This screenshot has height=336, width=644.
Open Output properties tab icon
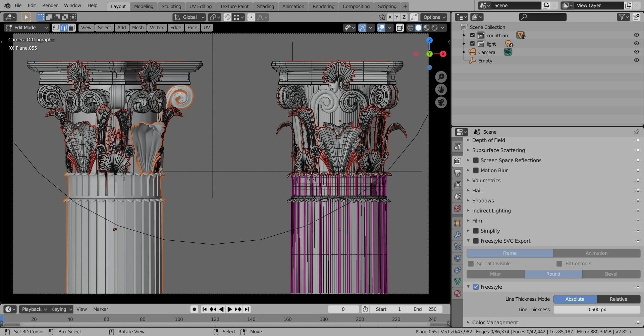tap(458, 173)
